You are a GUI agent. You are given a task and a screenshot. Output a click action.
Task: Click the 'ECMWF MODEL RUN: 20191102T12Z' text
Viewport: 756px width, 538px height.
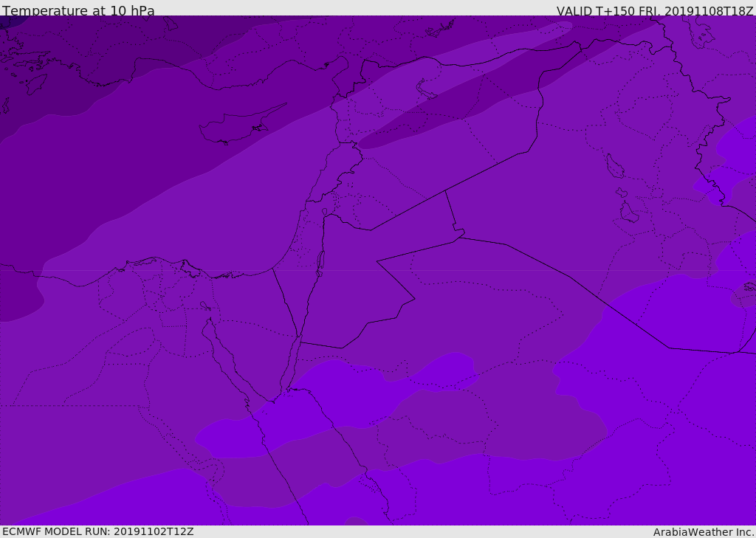98,532
